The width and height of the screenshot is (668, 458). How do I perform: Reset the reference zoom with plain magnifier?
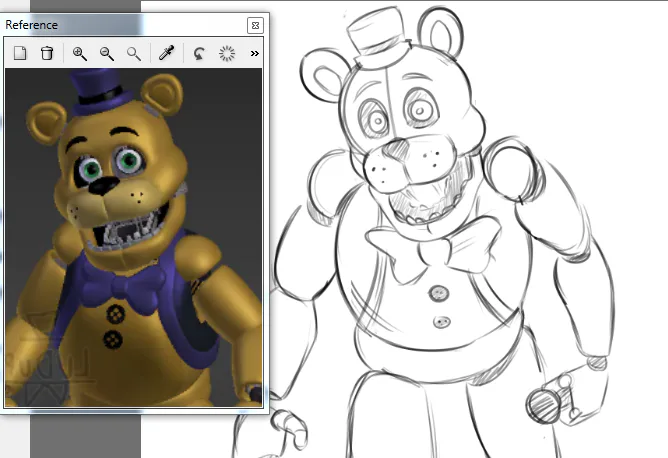(x=134, y=53)
